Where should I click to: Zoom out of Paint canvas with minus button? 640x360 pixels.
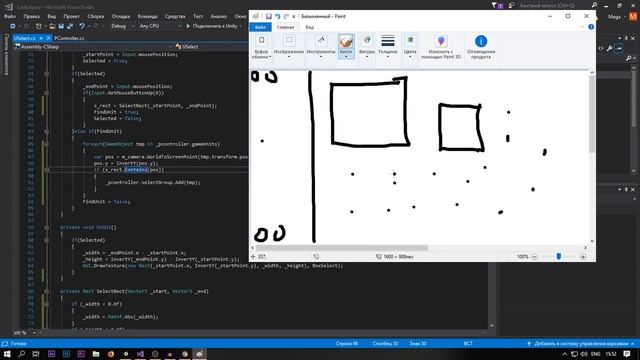coord(534,257)
